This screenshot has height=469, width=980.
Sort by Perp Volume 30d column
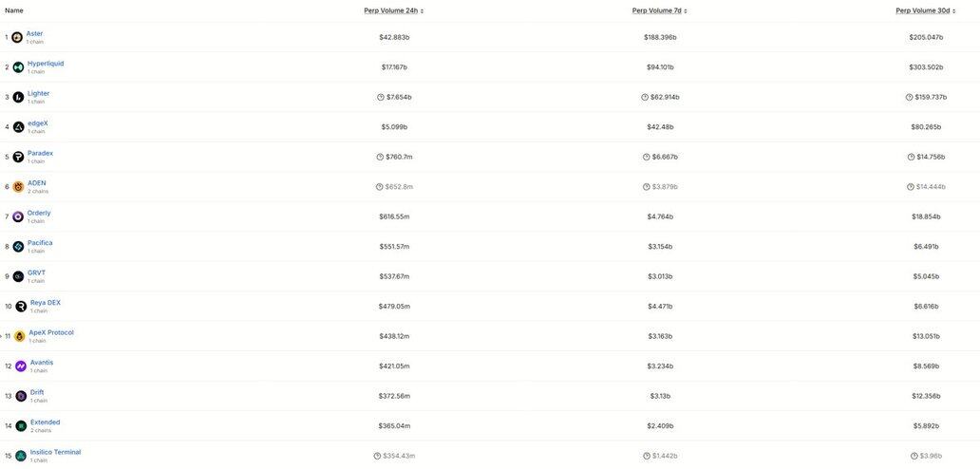point(926,10)
